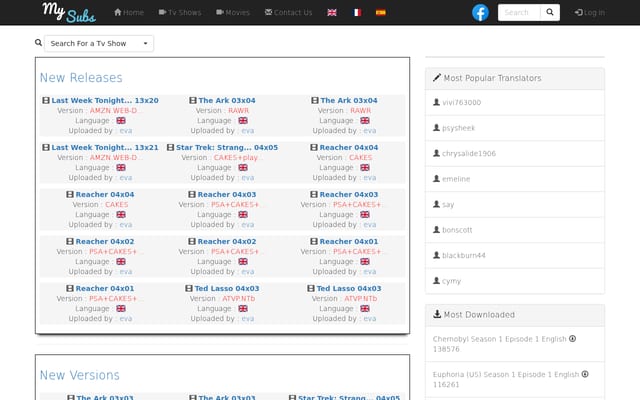640x400 pixels.
Task: Click CAKES+play version of Star Trek 04x05
Action: tap(237, 158)
